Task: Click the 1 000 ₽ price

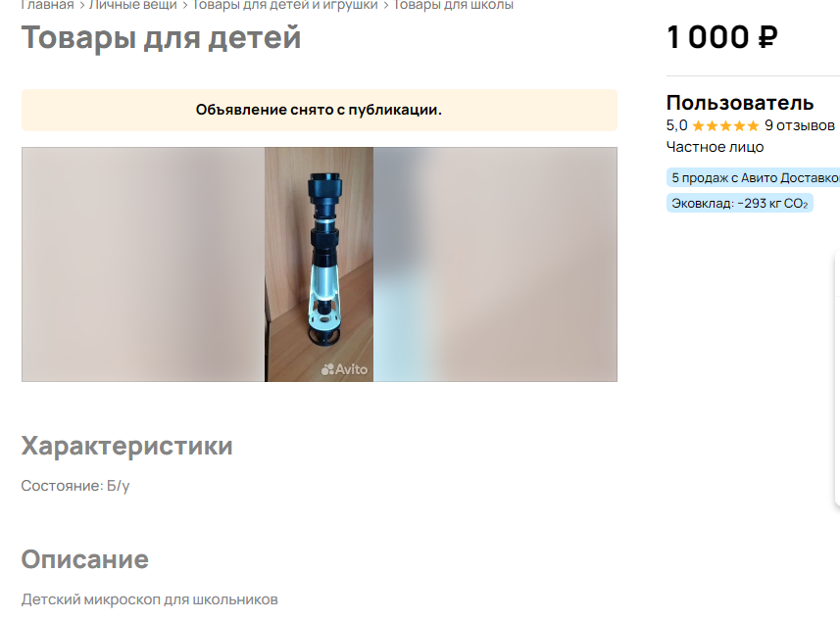Action: click(722, 37)
